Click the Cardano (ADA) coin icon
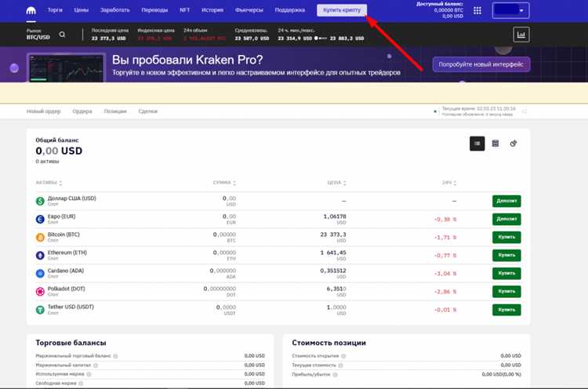This screenshot has width=588, height=389. [x=40, y=274]
